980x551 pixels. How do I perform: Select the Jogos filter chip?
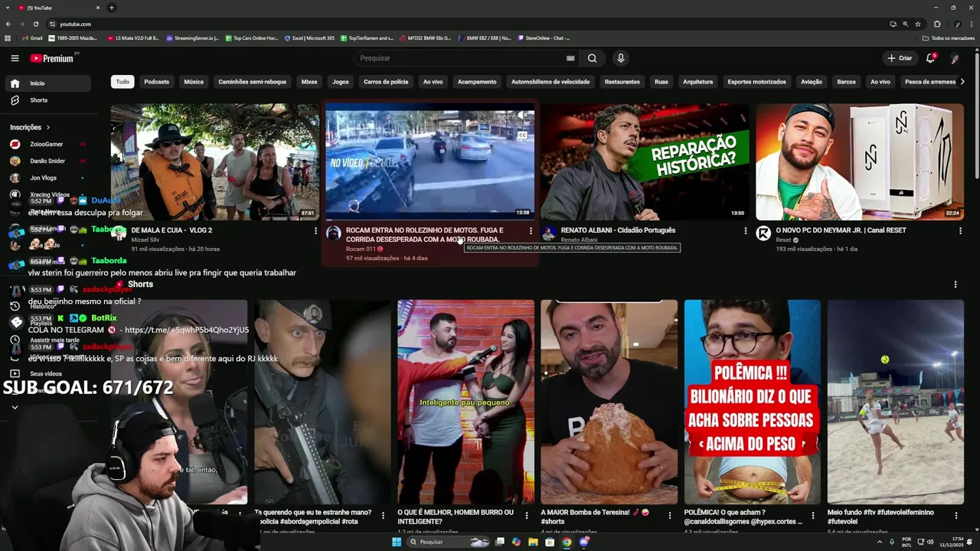tap(341, 82)
